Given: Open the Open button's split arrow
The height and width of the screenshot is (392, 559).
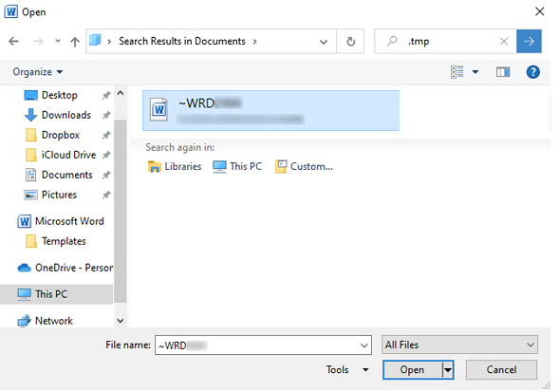Looking at the screenshot, I should 448,370.
